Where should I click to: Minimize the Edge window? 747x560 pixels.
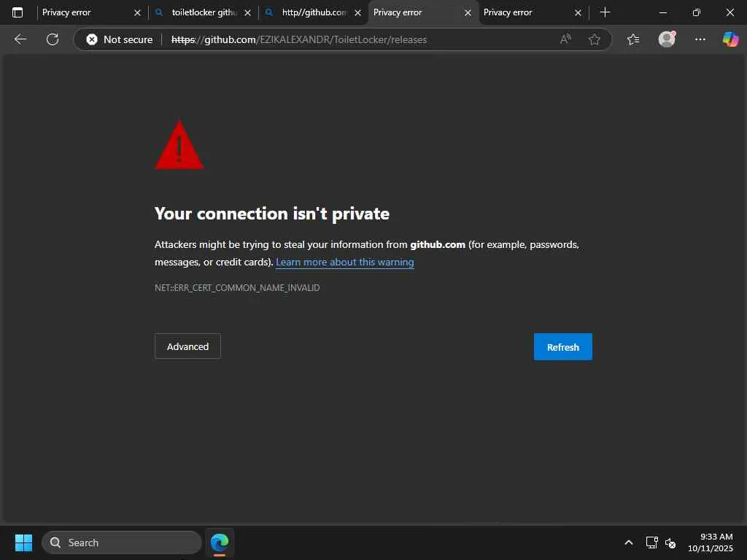tap(662, 12)
